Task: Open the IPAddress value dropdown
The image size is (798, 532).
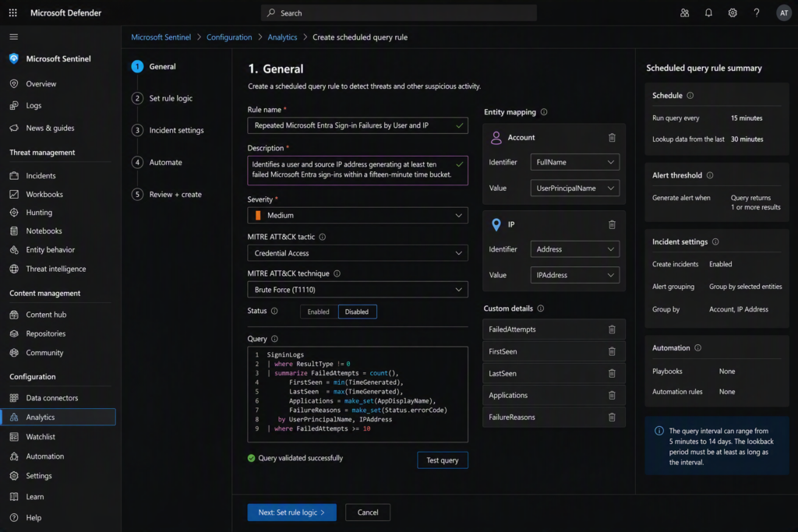Action: coord(574,275)
